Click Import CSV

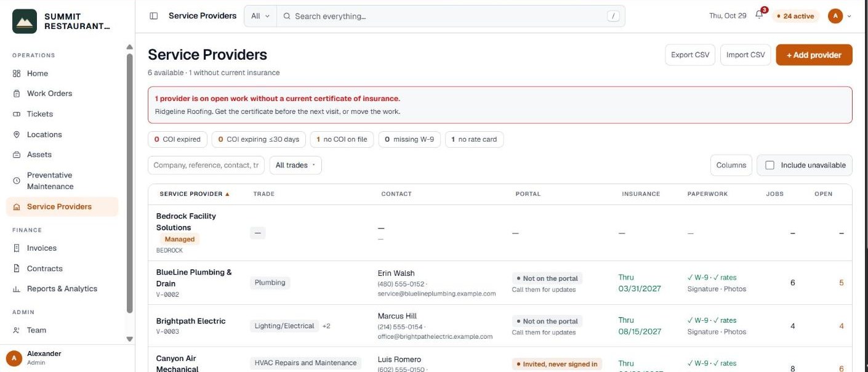click(745, 55)
